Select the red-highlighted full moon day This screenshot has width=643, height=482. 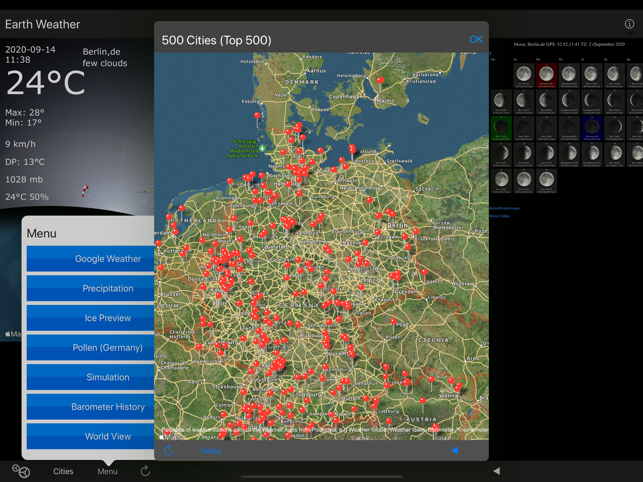[x=546, y=75]
